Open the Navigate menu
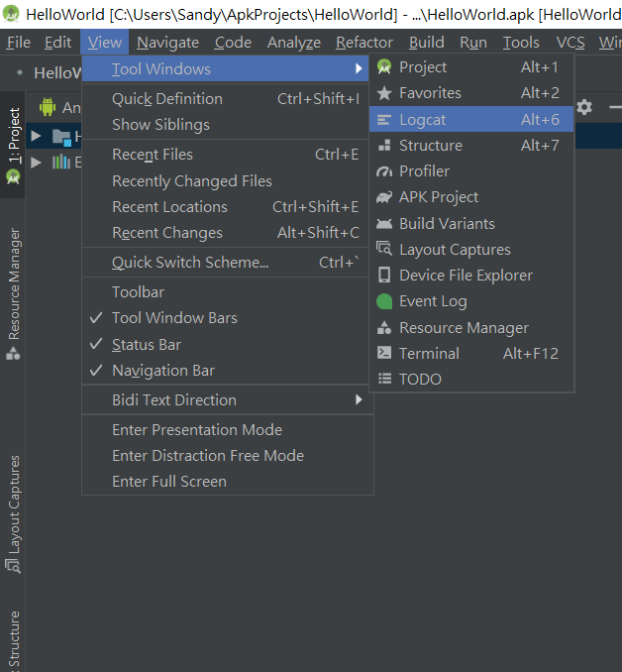The width and height of the screenshot is (622, 672). pos(168,43)
